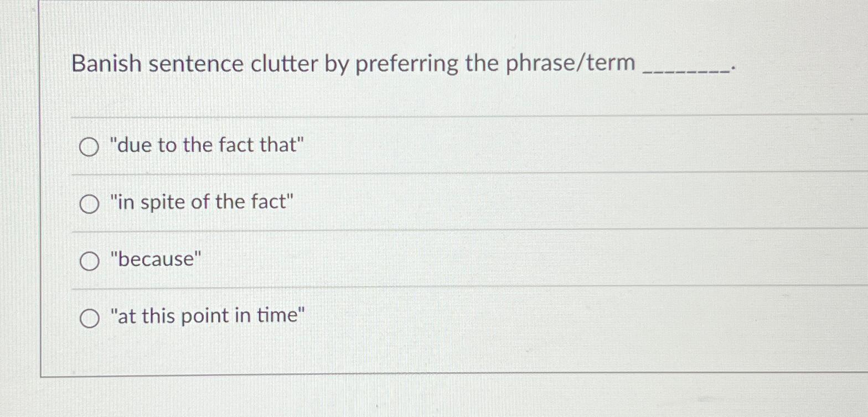This screenshot has width=868, height=417.
Task: Click the question text about sentence clutter
Action: (x=354, y=63)
